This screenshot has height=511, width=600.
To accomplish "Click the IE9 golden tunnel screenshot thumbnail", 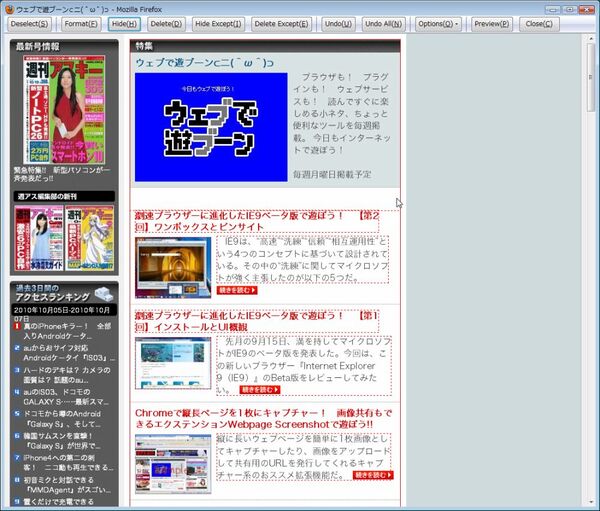I will (173, 268).
